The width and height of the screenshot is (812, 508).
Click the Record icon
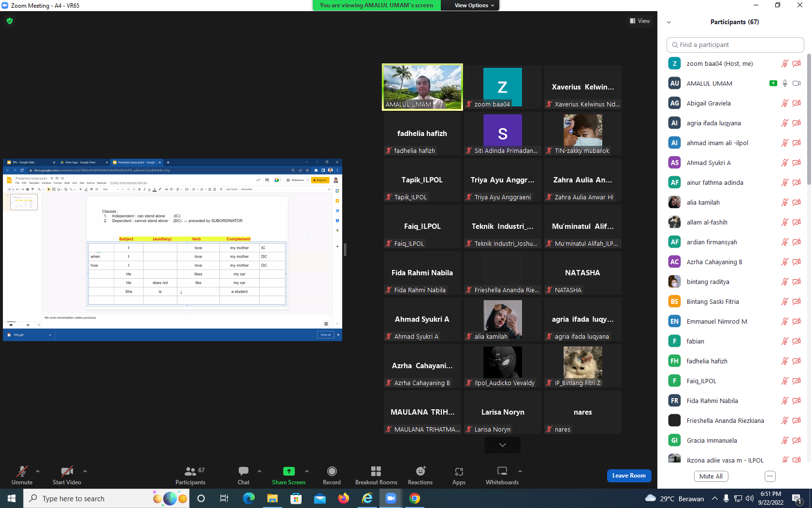coord(332,471)
